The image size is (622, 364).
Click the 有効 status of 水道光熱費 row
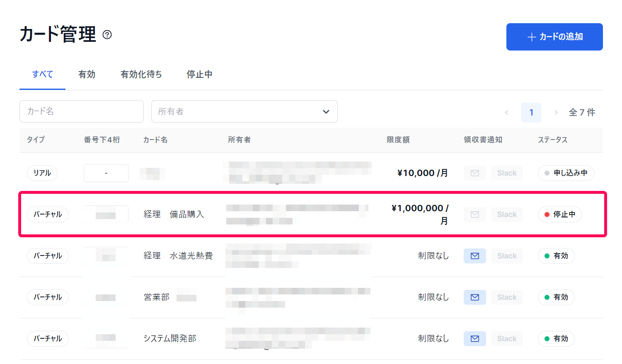point(556,256)
